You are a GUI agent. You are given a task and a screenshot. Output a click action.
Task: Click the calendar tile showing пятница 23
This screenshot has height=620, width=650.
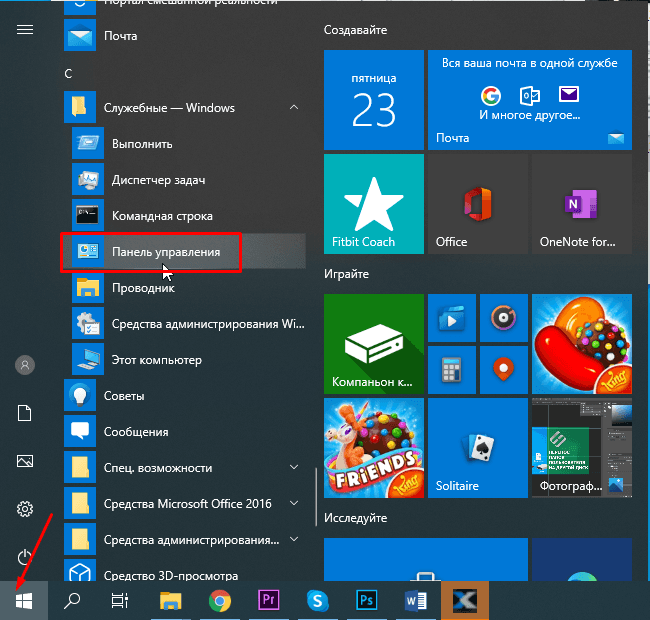(372, 100)
